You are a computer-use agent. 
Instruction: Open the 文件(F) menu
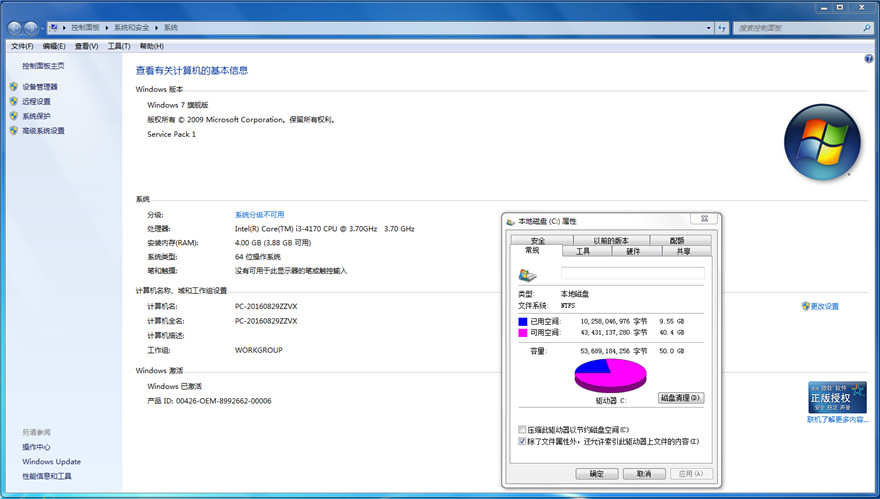(x=22, y=46)
